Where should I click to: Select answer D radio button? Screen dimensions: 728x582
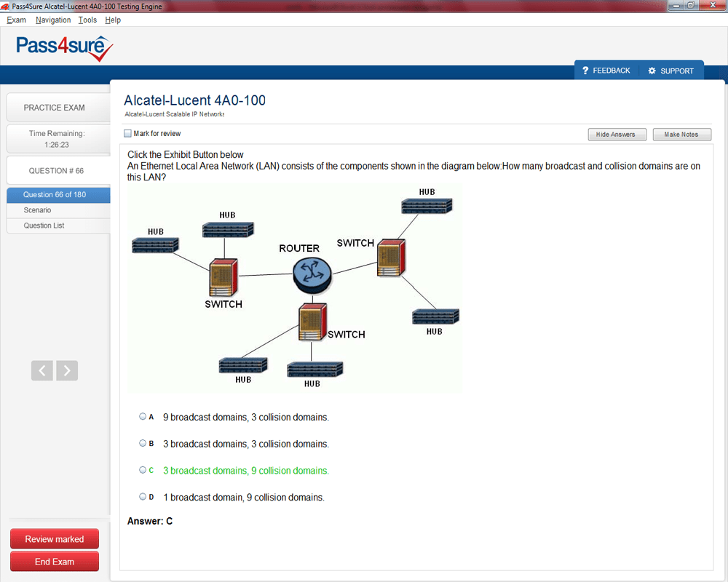click(143, 497)
